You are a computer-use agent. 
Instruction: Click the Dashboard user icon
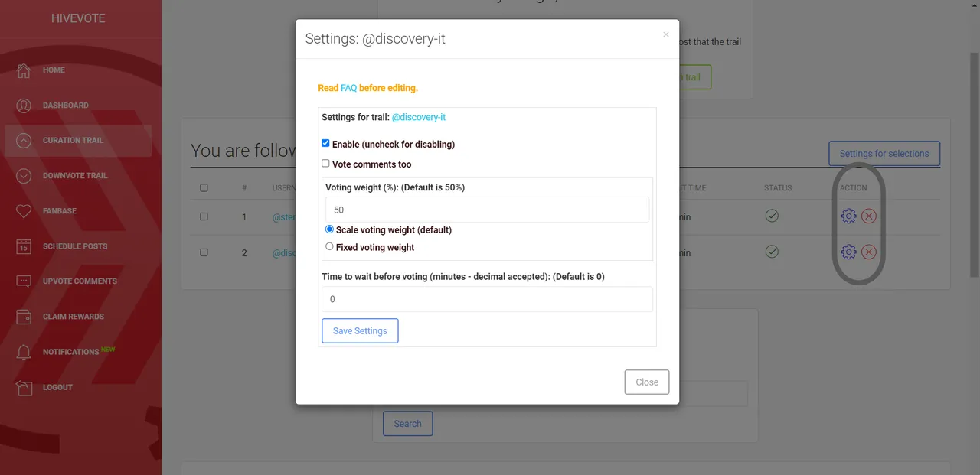[x=24, y=106]
